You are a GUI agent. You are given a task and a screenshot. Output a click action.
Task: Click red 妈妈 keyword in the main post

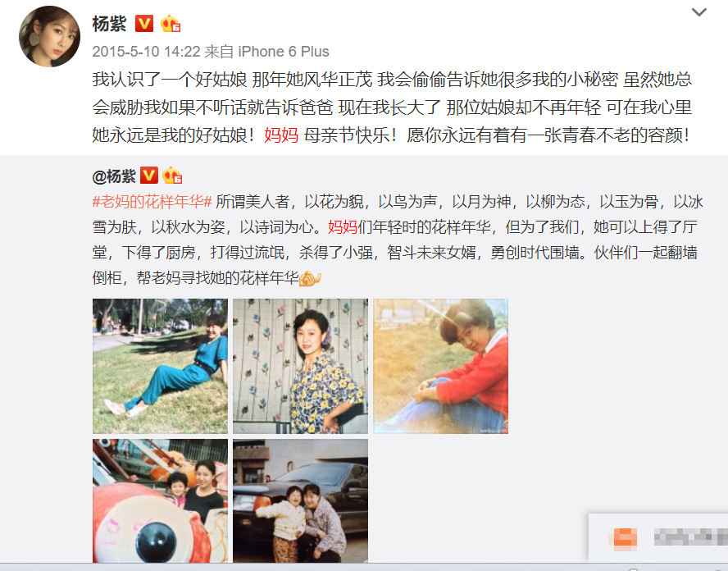(x=281, y=135)
